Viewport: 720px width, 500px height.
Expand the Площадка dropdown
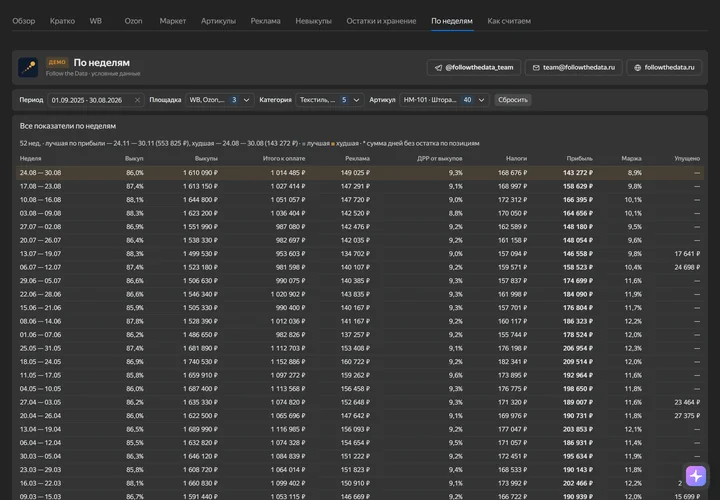219,100
